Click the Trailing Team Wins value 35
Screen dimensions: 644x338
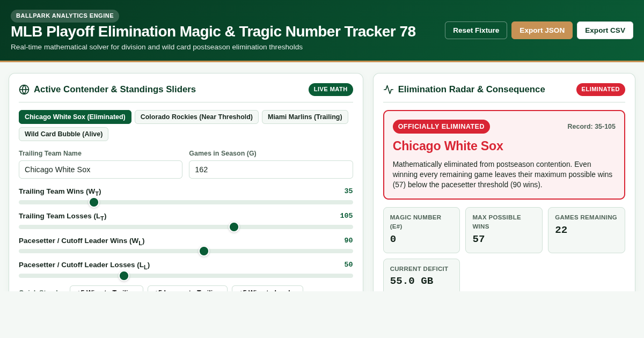349,191
